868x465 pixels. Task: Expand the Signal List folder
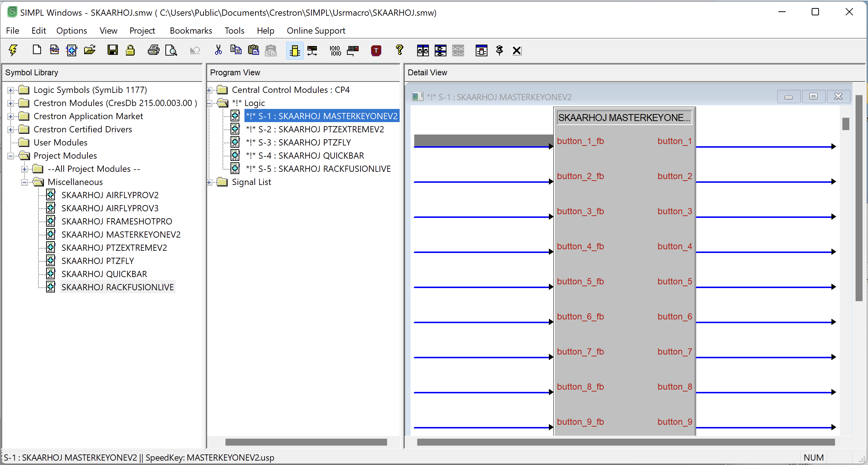209,182
